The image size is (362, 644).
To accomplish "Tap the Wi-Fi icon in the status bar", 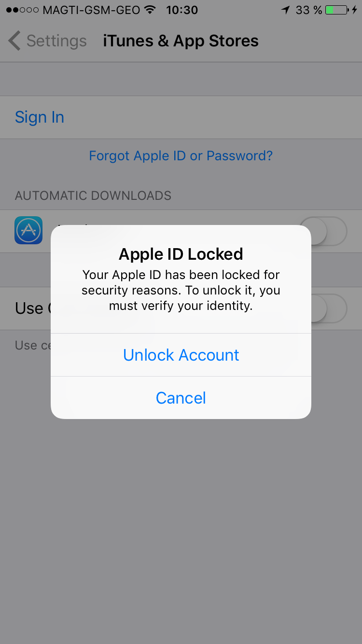I will [x=151, y=10].
